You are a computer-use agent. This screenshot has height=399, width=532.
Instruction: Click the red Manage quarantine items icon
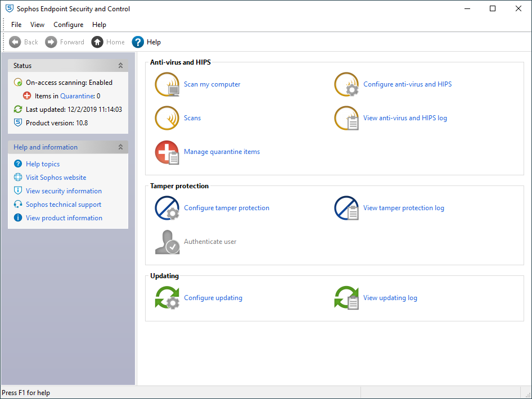167,152
